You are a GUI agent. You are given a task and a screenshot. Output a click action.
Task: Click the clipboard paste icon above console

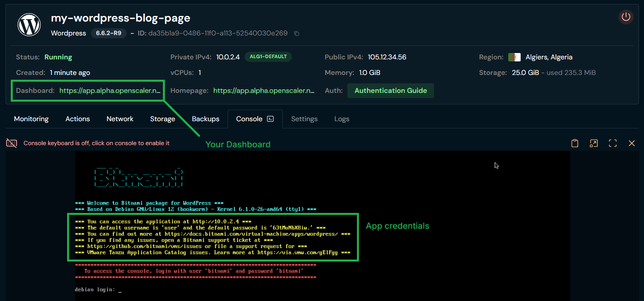[575, 143]
